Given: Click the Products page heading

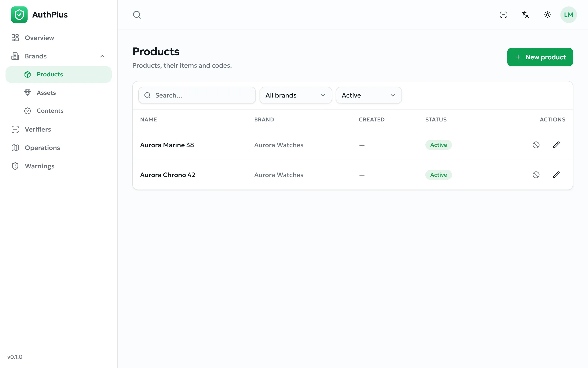Looking at the screenshot, I should tap(156, 52).
